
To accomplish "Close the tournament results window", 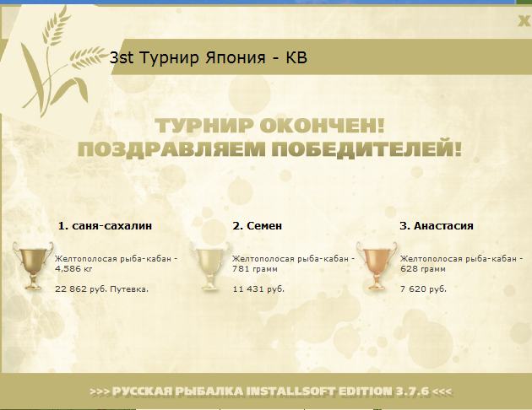I will point(524,21).
